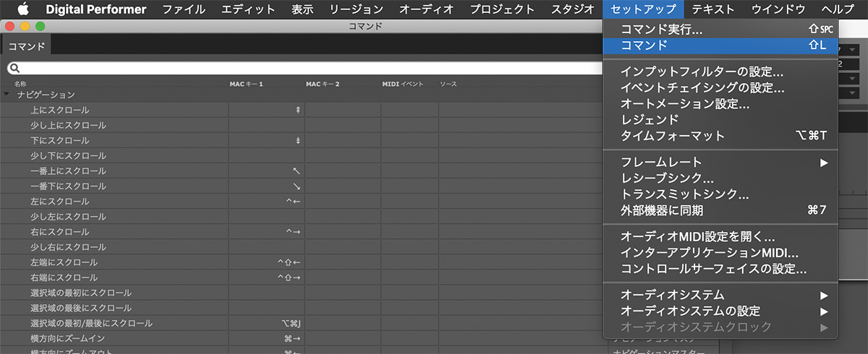Sort by the 名称 column header
Screen dimensions: 868x354
[20, 85]
